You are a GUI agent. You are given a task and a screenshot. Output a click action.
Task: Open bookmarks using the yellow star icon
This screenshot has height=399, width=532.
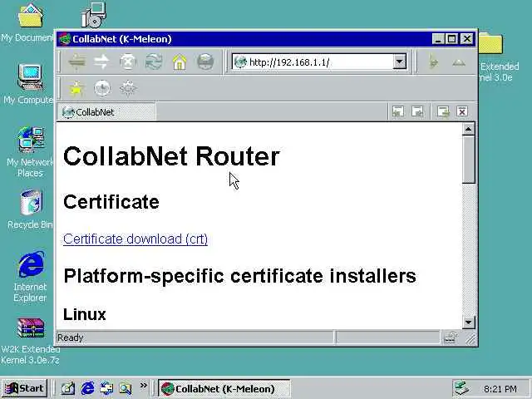(x=76, y=89)
